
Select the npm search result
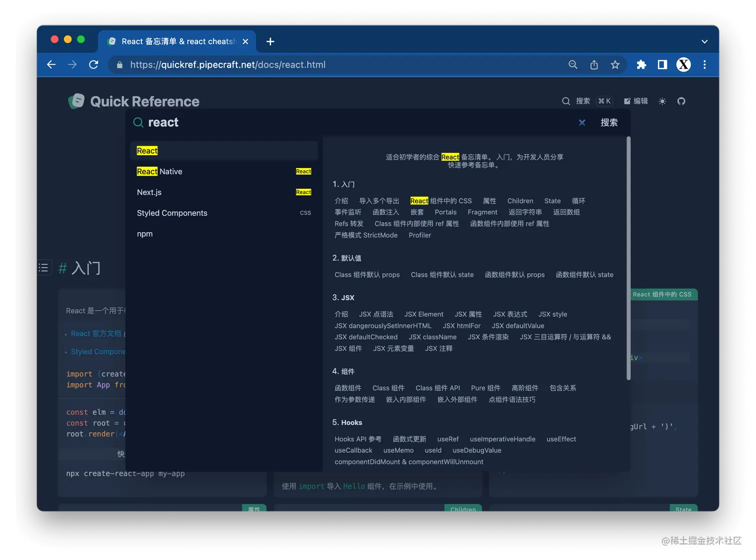pyautogui.click(x=224, y=234)
